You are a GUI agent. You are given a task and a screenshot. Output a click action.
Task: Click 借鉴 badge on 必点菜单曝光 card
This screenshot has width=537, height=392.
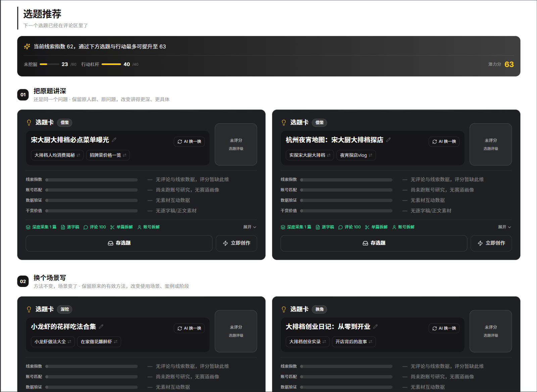(65, 122)
